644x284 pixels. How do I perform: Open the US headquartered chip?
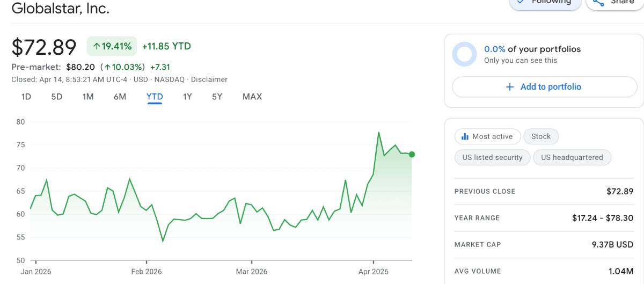(x=572, y=157)
